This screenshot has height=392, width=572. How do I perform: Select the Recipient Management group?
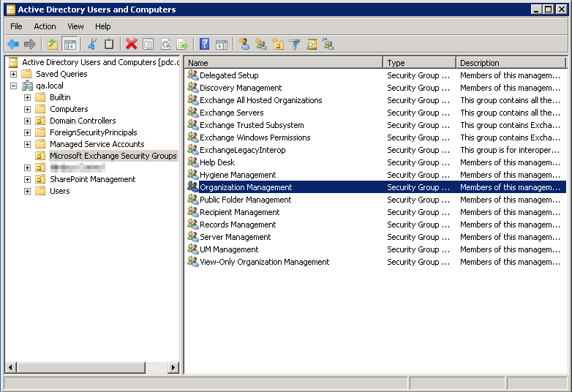point(240,212)
